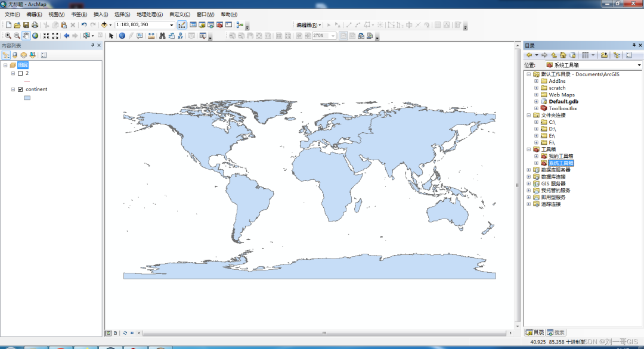
Task: Save the map with floppy icon
Action: pos(26,25)
